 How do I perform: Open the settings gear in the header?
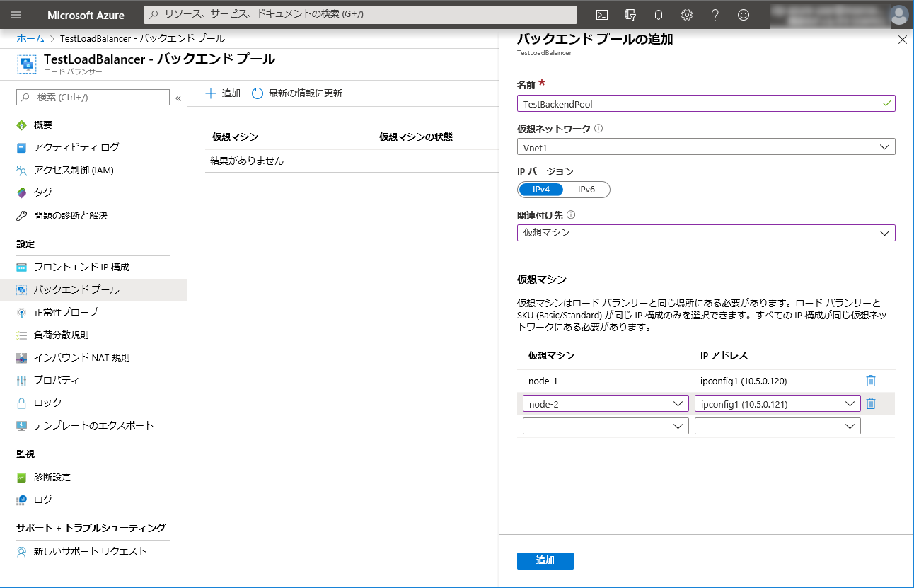686,15
